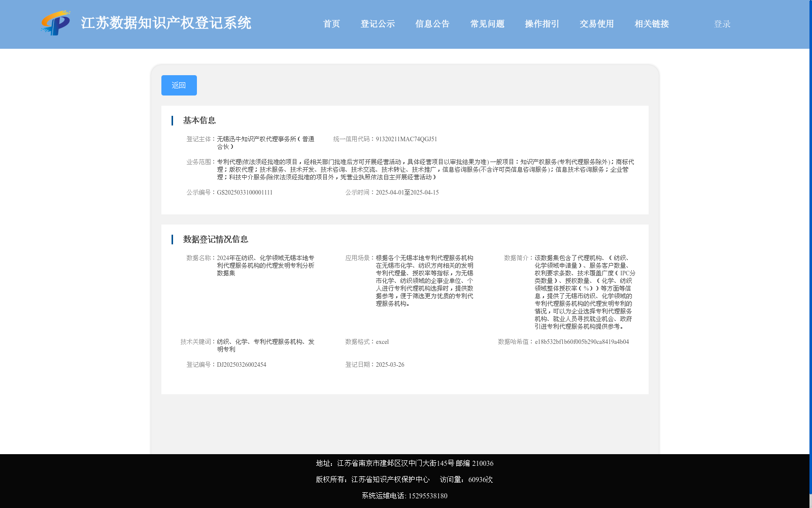812x508 pixels.
Task: Click the 业务范围 description text
Action: pyautogui.click(x=425, y=170)
